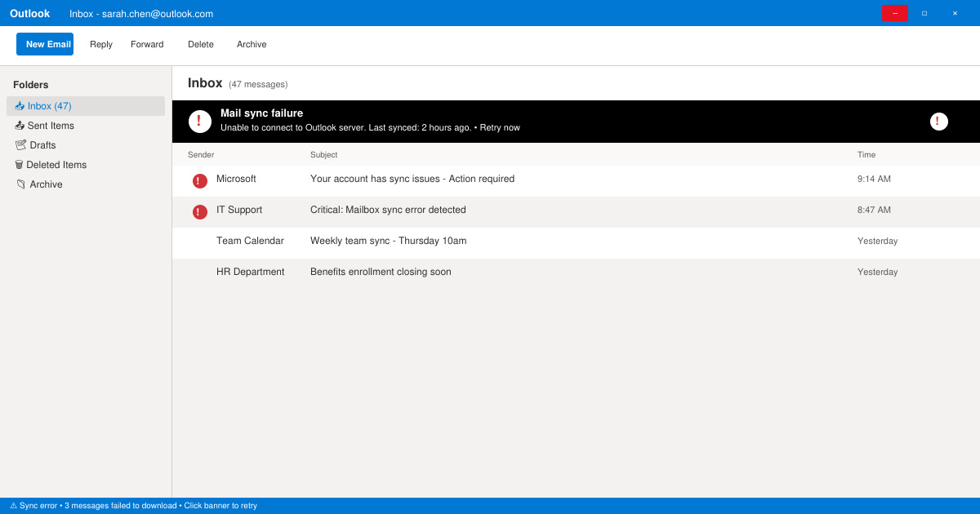The height and width of the screenshot is (514, 980).
Task: Sort by the Sender column header
Action: tap(201, 155)
